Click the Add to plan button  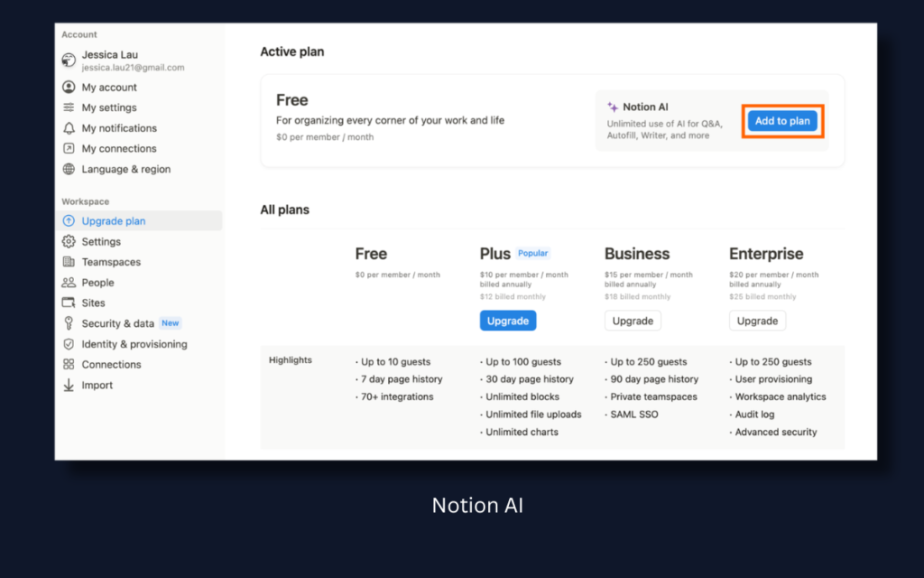click(x=781, y=120)
